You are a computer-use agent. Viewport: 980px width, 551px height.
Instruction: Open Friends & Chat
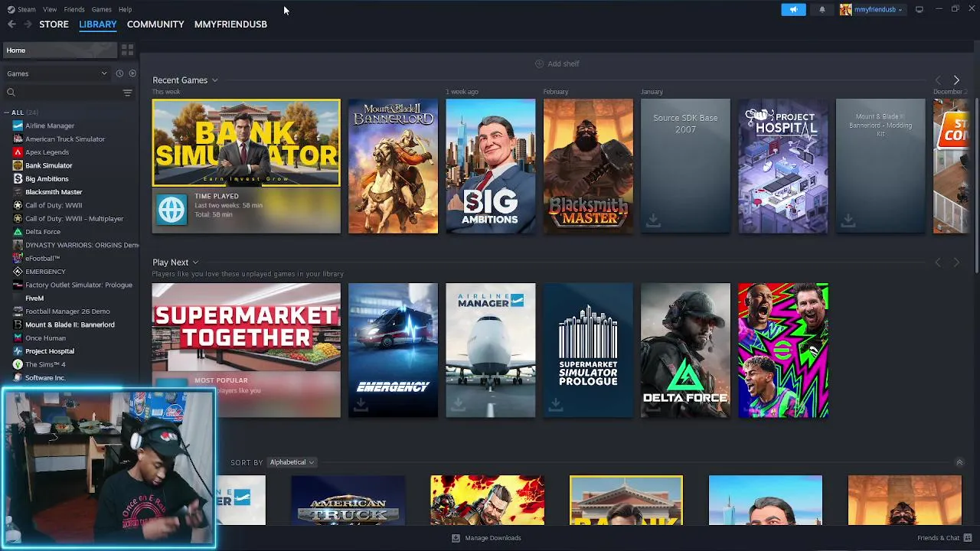944,538
